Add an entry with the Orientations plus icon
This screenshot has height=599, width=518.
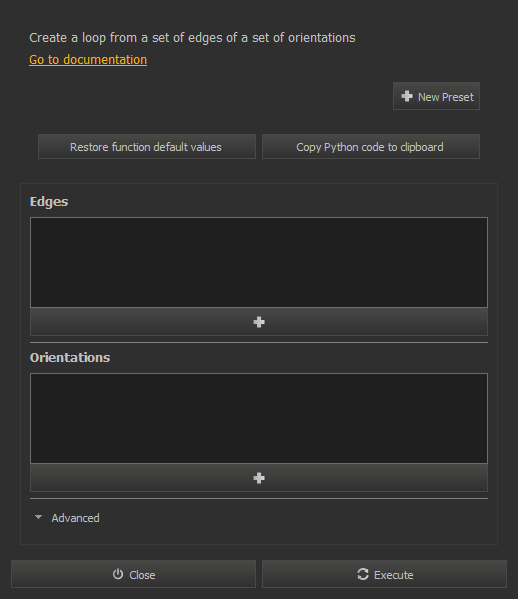259,478
